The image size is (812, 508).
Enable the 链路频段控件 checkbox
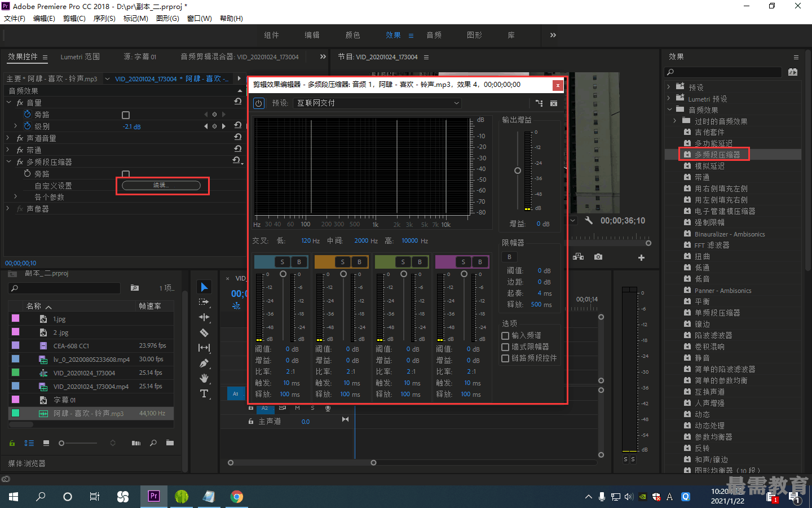(505, 358)
